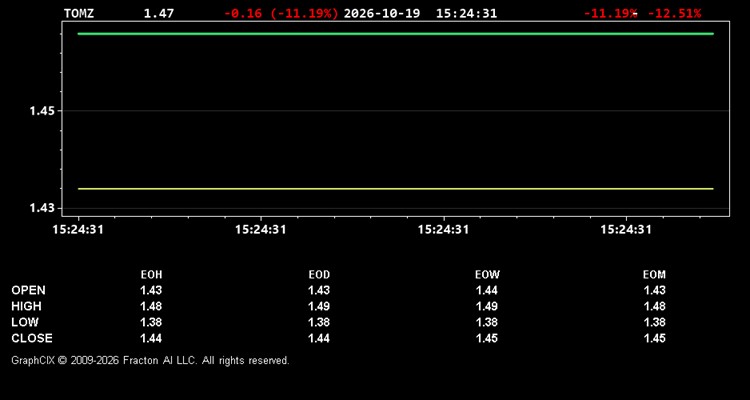Click the EOH LOW value 1.38
The height and width of the screenshot is (400, 750).
(x=151, y=322)
